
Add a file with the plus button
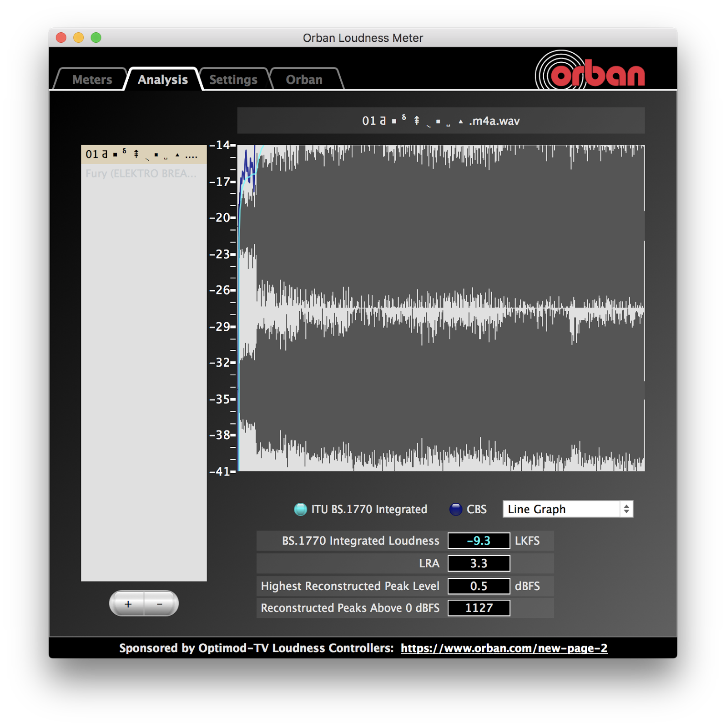pos(127,604)
